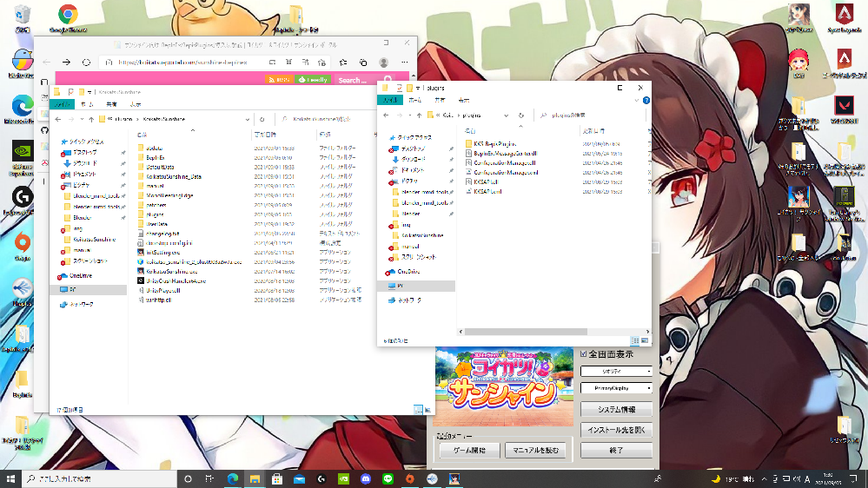868x488 pixels.
Task: Click the help icon in plugins window
Action: pyautogui.click(x=646, y=100)
